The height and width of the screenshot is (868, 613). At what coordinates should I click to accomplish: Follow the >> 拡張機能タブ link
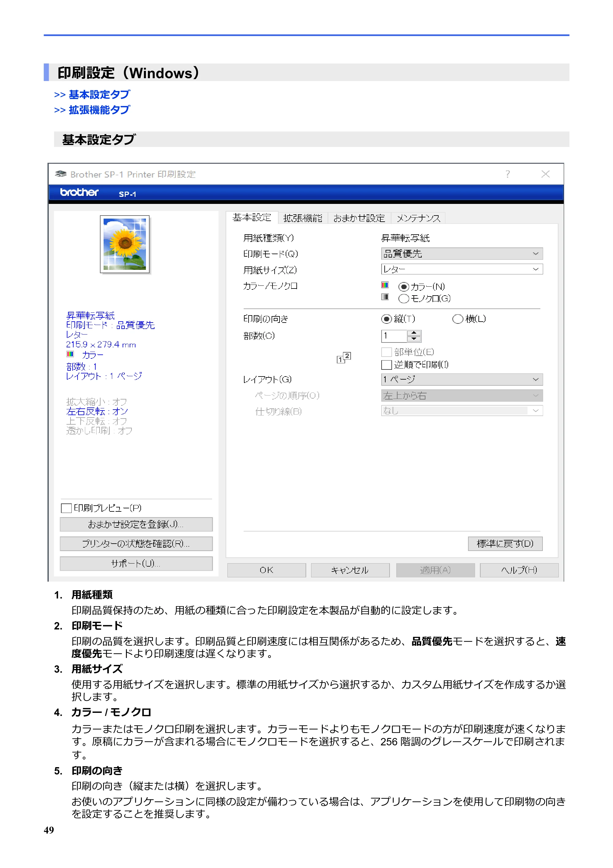tap(92, 110)
